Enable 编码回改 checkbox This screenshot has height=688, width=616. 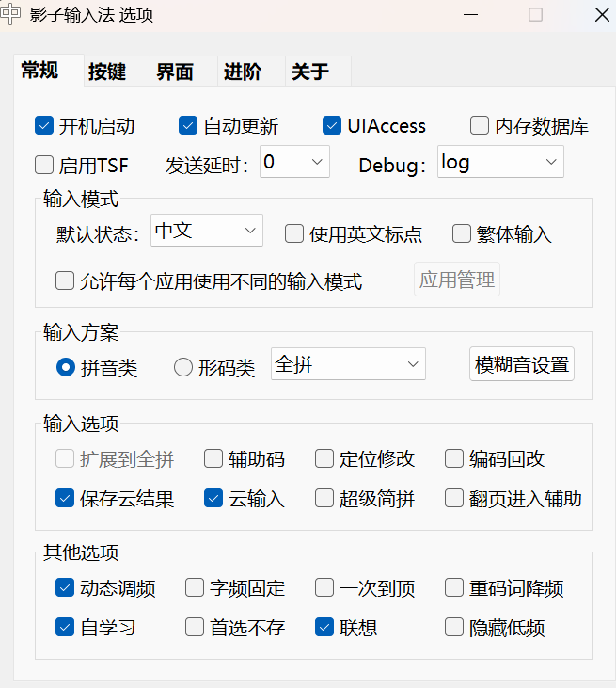[x=454, y=458]
